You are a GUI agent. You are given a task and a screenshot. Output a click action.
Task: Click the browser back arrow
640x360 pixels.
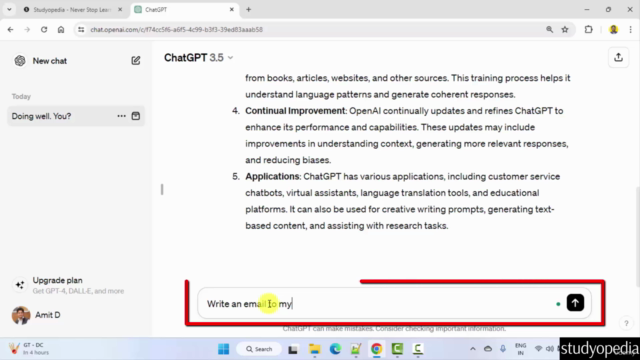pos(11,29)
